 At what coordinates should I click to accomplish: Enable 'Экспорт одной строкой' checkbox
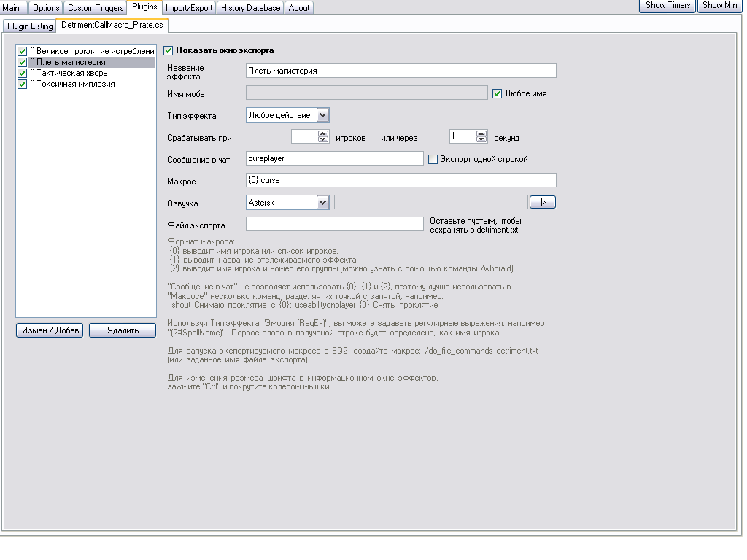point(433,159)
